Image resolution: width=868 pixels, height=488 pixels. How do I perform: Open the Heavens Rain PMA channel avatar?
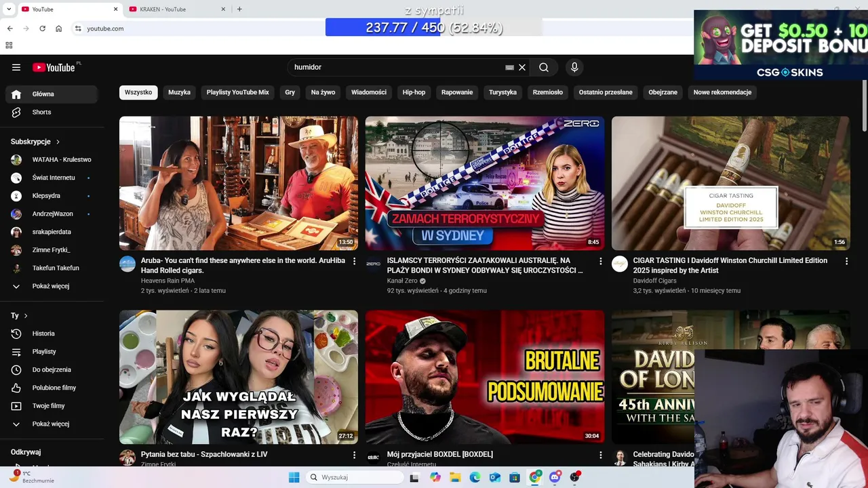[127, 264]
